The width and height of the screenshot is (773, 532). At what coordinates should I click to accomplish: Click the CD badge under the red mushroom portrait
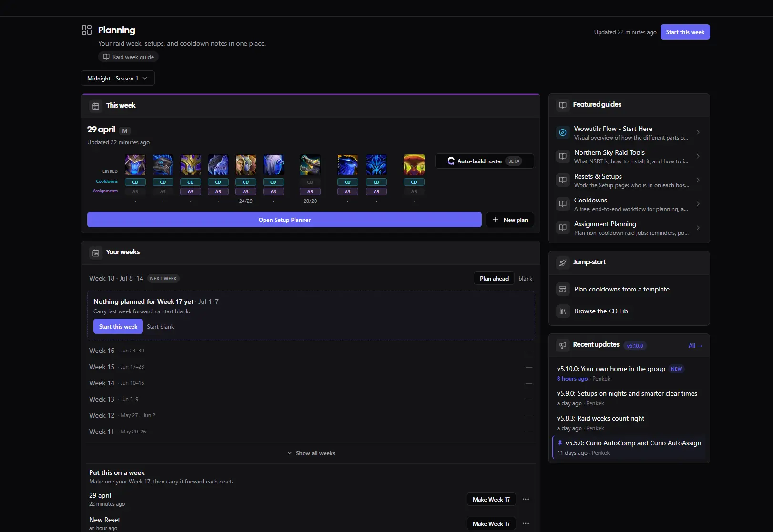click(x=414, y=182)
